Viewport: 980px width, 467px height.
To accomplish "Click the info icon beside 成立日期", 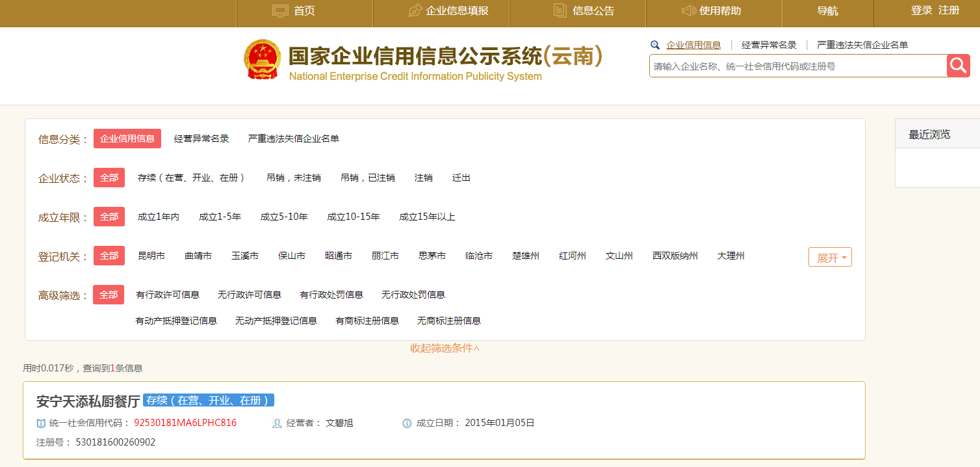I will click(407, 423).
